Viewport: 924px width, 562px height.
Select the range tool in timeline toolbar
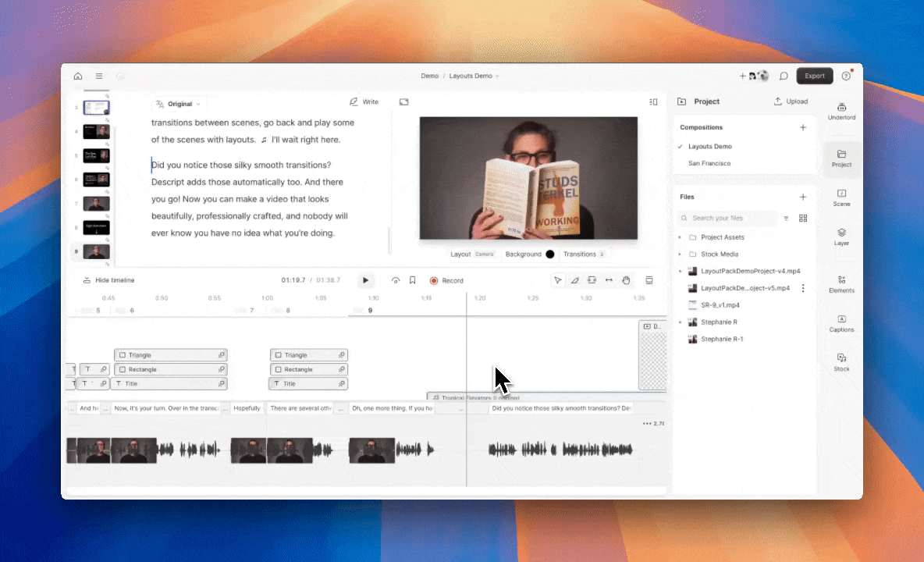(x=592, y=280)
